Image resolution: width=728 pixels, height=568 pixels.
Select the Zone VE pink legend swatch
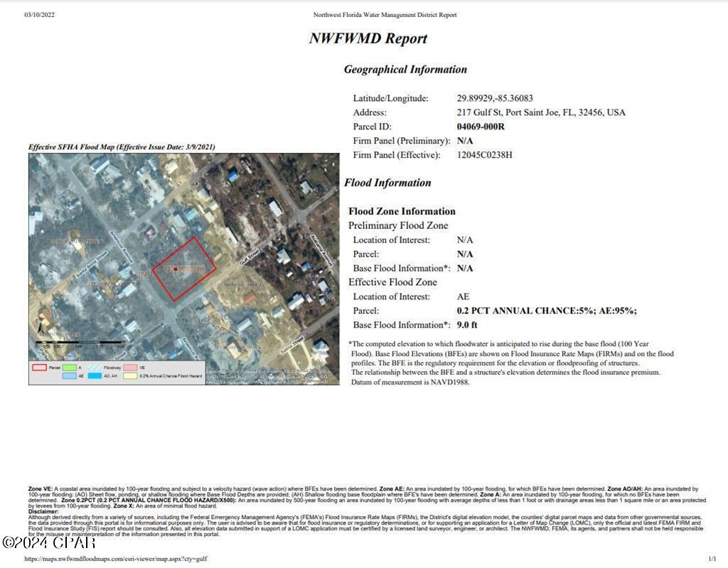[x=131, y=367]
